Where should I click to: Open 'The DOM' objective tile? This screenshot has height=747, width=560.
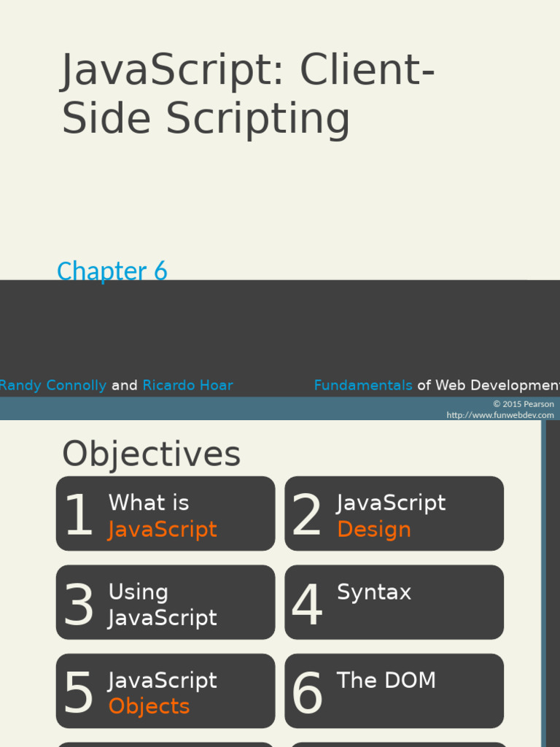click(x=394, y=692)
